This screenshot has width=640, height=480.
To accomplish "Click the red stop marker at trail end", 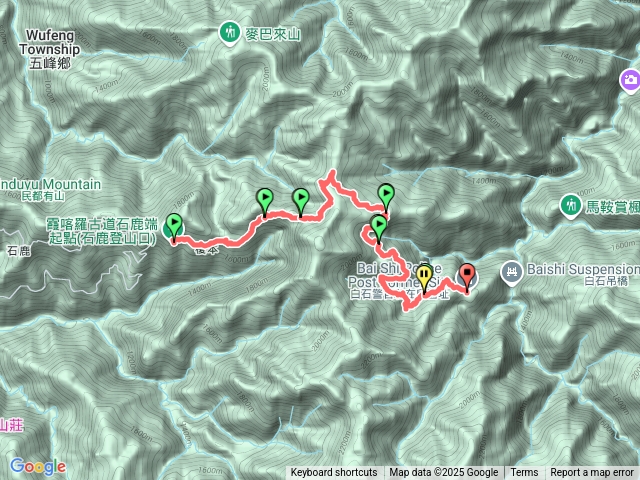I will pyautogui.click(x=467, y=273).
